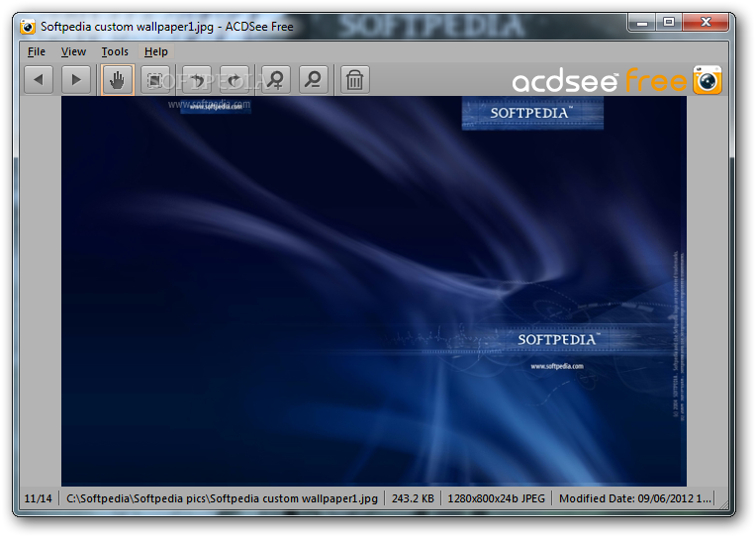Go to the next image arrow

pos(76,79)
